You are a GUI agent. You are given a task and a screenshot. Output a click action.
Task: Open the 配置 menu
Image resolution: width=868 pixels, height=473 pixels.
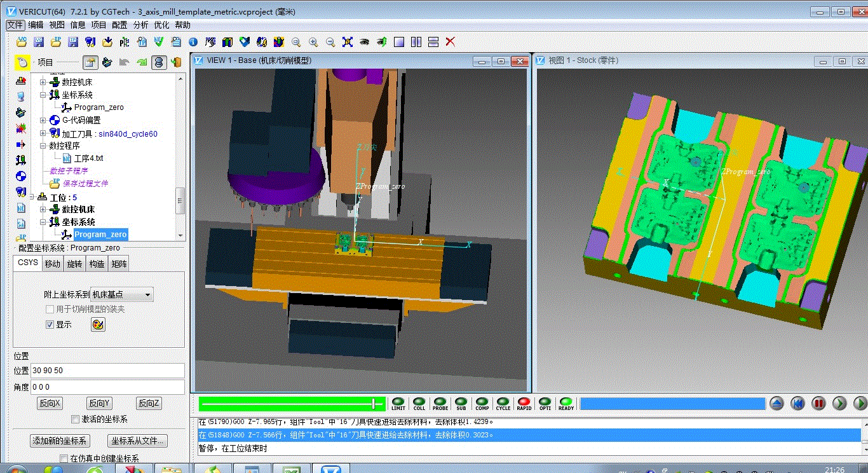point(119,25)
